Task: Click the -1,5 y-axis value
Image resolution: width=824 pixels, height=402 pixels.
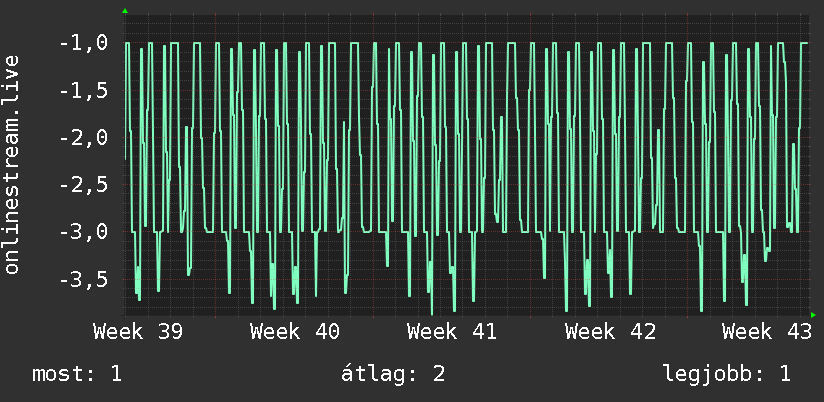Action: (x=84, y=90)
